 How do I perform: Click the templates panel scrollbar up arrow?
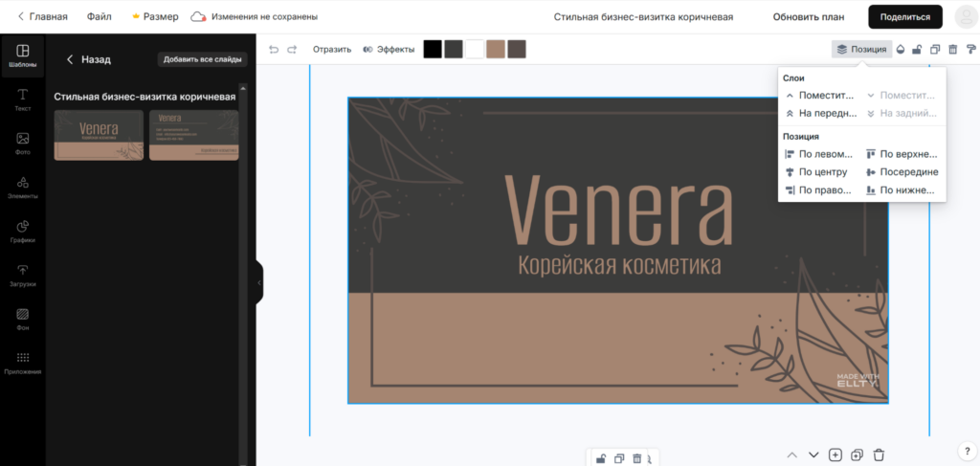pyautogui.click(x=244, y=89)
